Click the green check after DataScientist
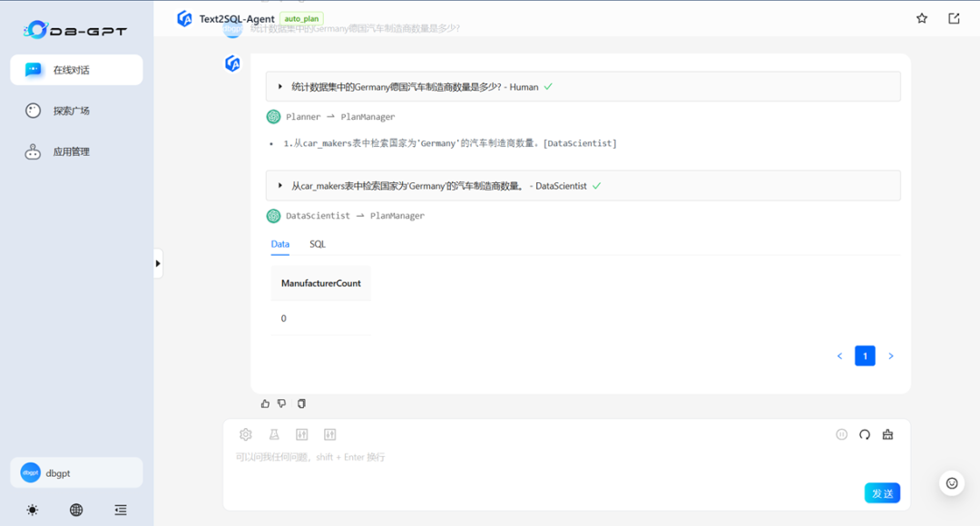 click(597, 186)
